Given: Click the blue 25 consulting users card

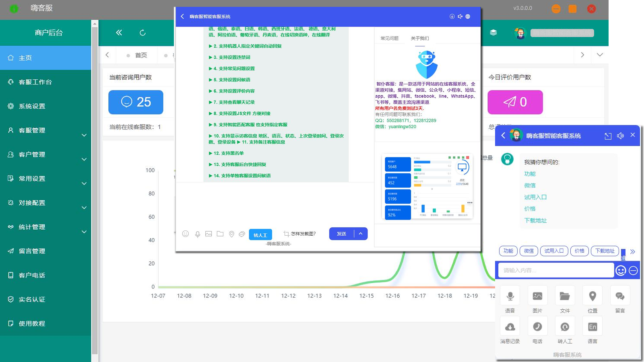Looking at the screenshot, I should click(x=136, y=102).
